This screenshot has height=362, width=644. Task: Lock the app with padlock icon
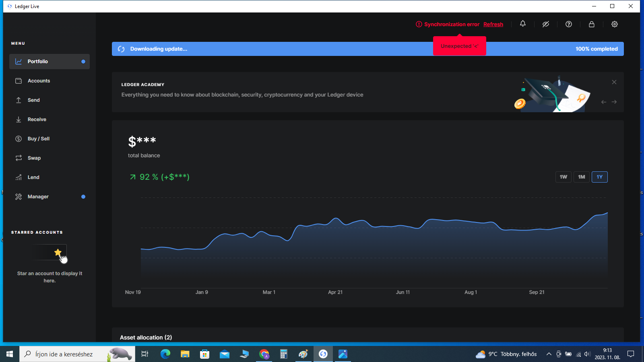coord(592,24)
